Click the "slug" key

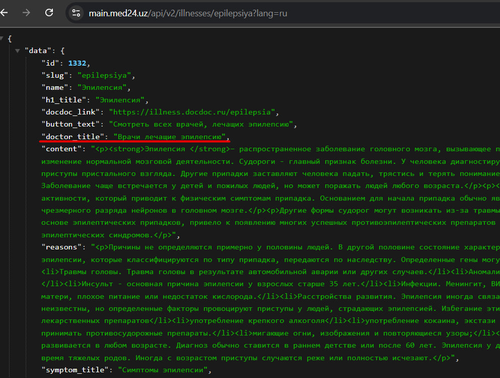[x=55, y=75]
